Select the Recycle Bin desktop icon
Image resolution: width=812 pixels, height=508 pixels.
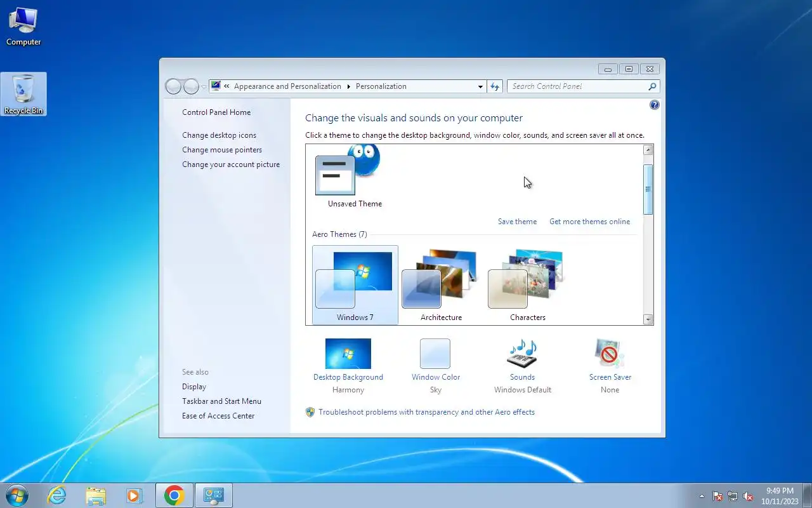pyautogui.click(x=23, y=94)
